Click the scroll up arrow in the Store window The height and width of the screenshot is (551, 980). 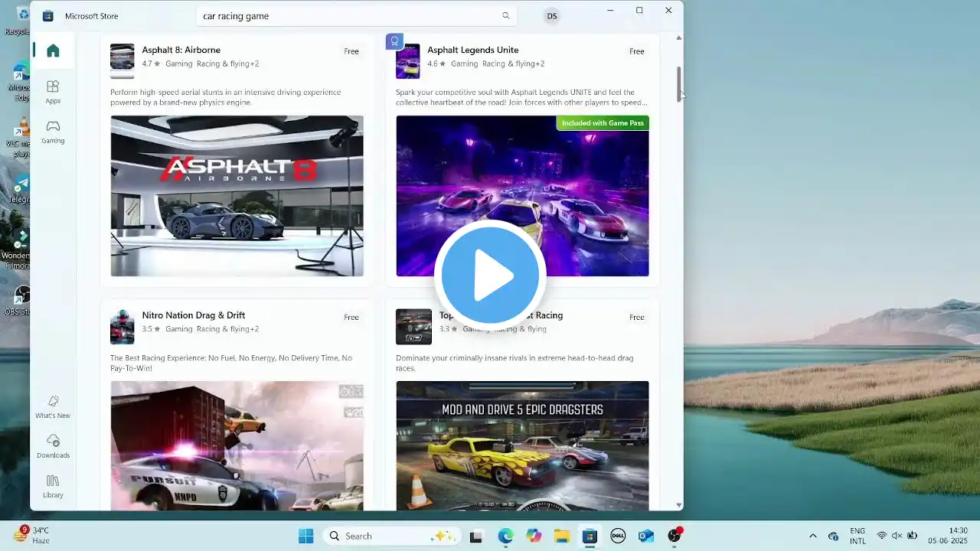(x=678, y=37)
